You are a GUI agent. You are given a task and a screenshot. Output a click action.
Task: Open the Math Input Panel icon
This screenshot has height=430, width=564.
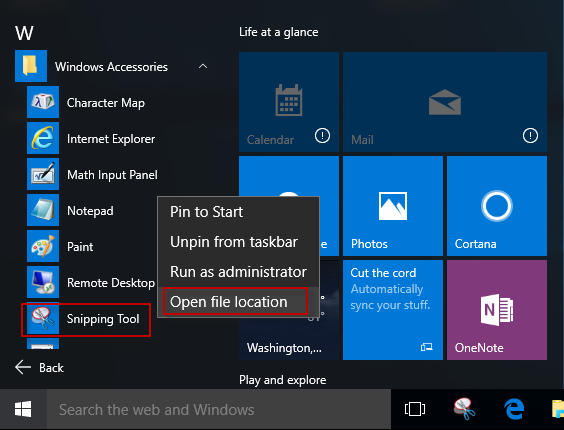point(43,174)
